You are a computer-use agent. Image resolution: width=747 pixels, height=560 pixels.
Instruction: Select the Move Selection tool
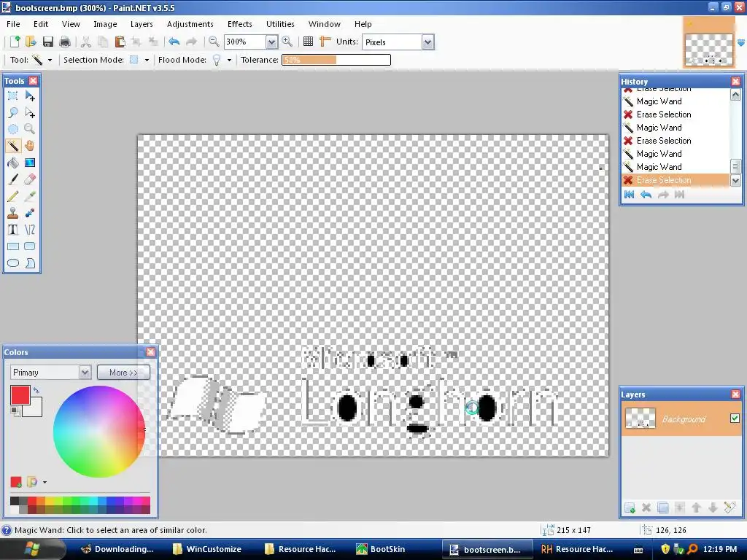pos(29,112)
